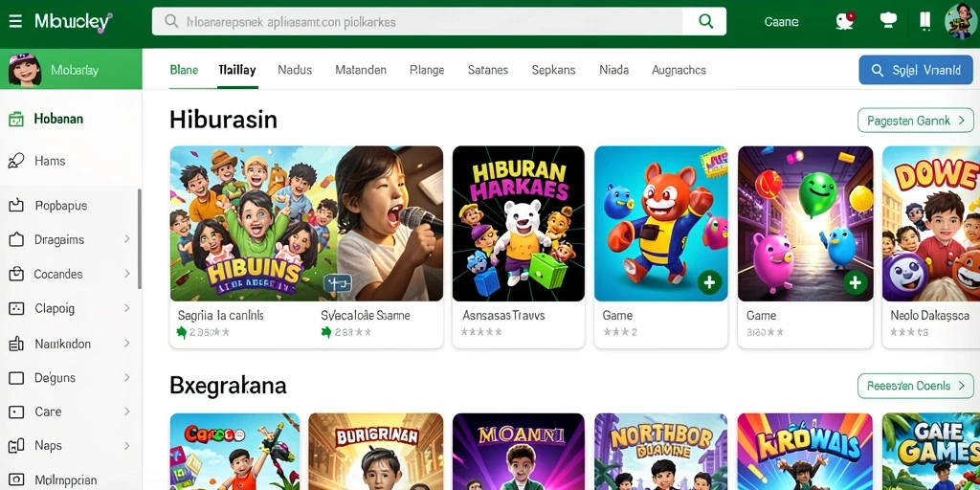The height and width of the screenshot is (490, 980).
Task: Expand the Cocandes sidebar chevron
Action: click(x=127, y=274)
